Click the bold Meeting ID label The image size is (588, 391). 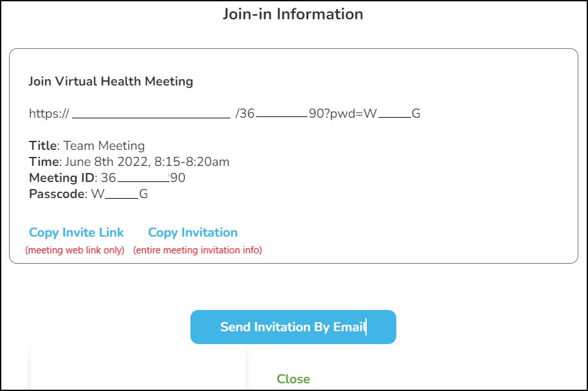tap(62, 177)
